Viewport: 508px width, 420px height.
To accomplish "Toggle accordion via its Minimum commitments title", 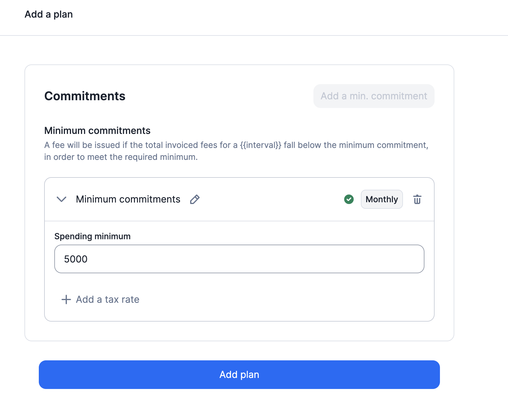I will click(128, 199).
